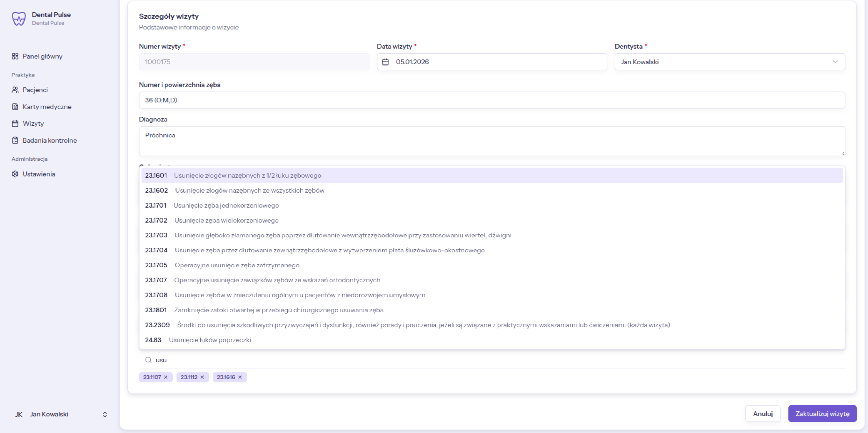The image size is (868, 433).
Task: Remove the 23.1107 procedure tag
Action: click(x=166, y=377)
